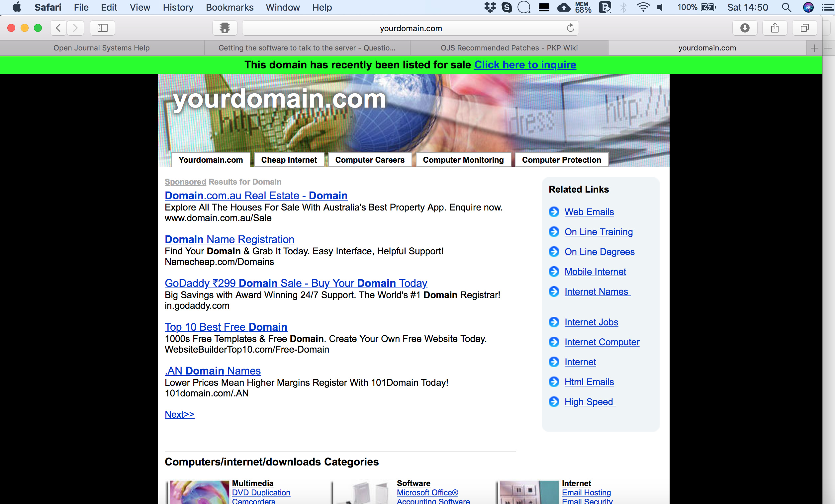Click arrow icon beside Internet Jobs
This screenshot has width=835, height=504.
(554, 322)
